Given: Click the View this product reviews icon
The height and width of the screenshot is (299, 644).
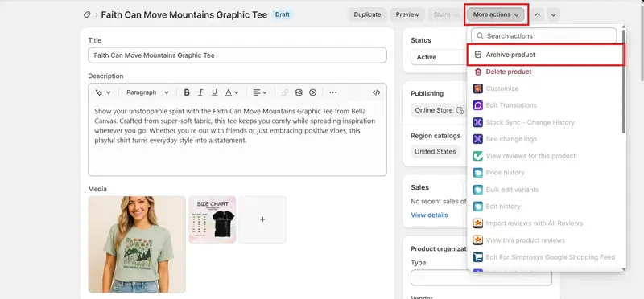Looking at the screenshot, I should [477, 240].
